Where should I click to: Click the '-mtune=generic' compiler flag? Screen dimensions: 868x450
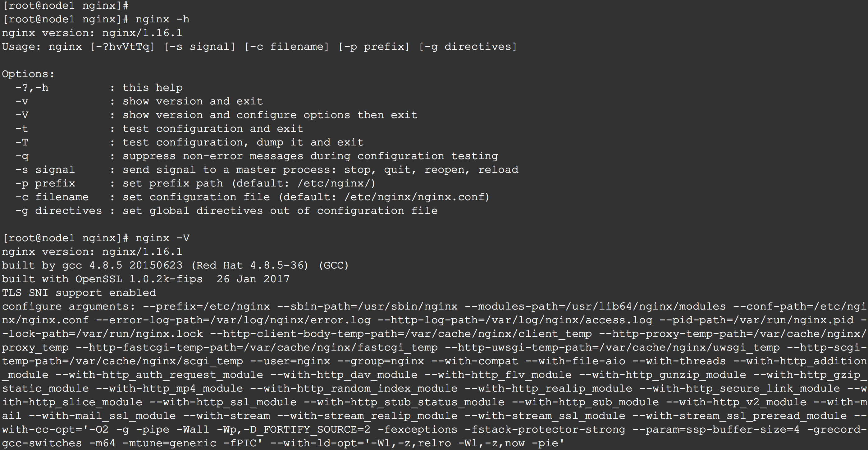tap(169, 443)
